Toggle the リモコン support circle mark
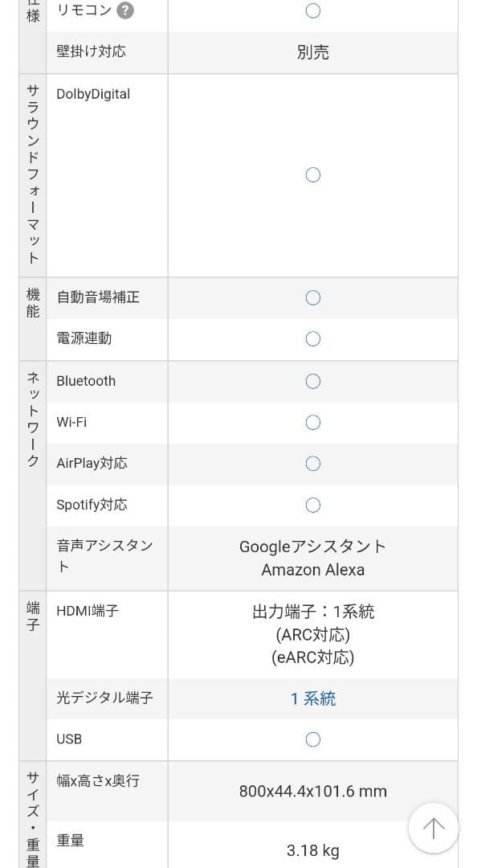 click(312, 10)
